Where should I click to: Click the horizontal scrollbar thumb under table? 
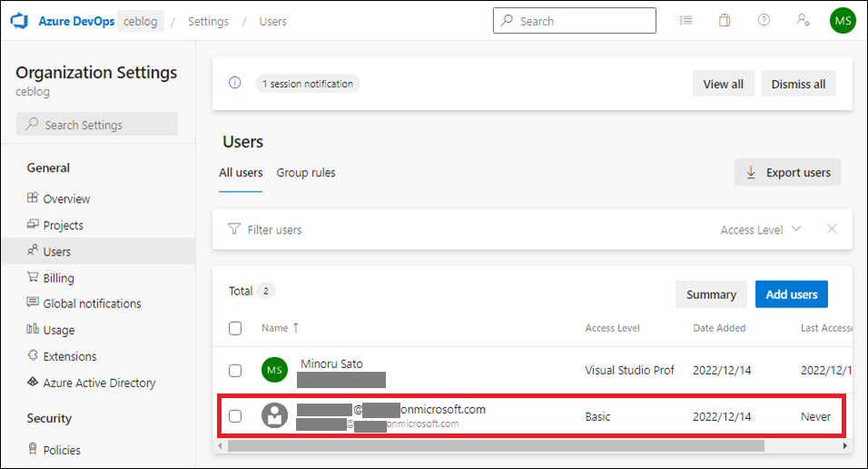pos(496,445)
